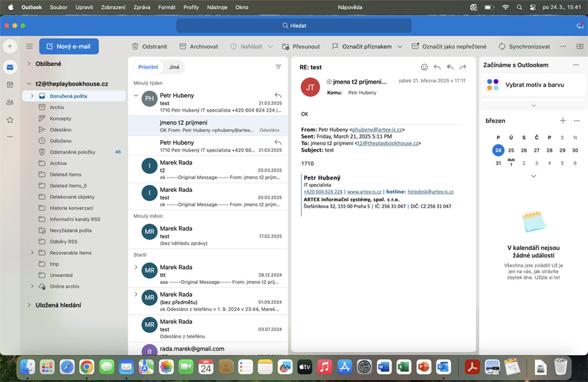Open the People contacts icon in sidebar

pos(10,103)
